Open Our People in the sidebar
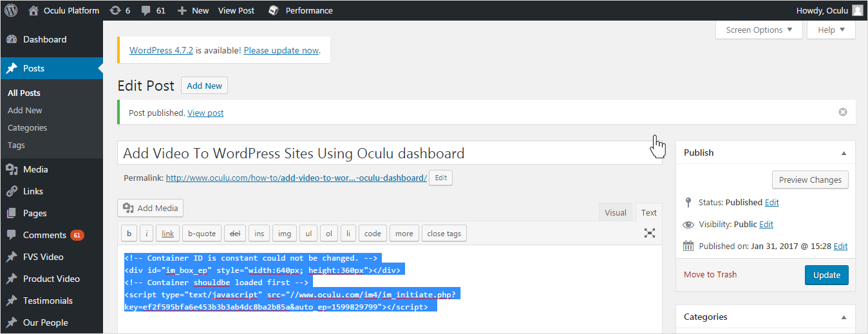Viewport: 868px width, 334px height. coord(52,322)
